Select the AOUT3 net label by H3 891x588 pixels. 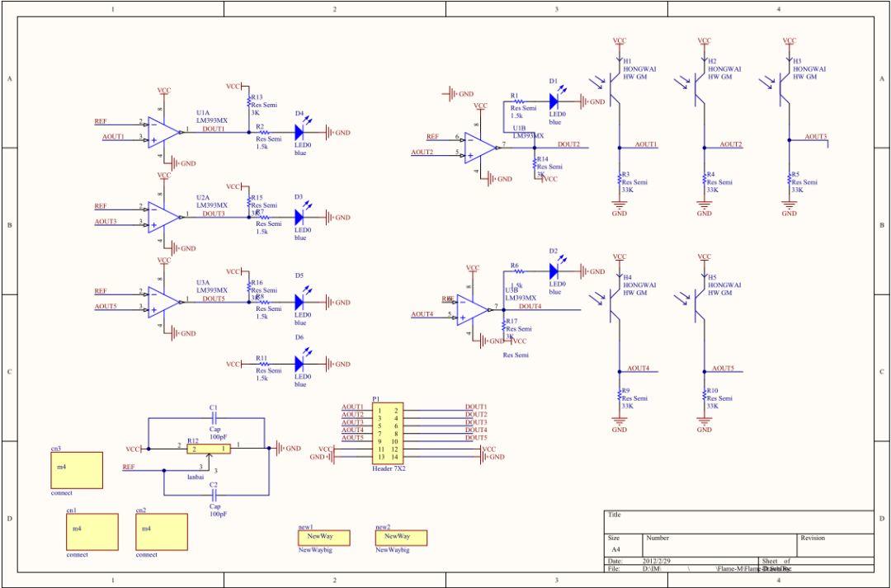click(x=816, y=136)
